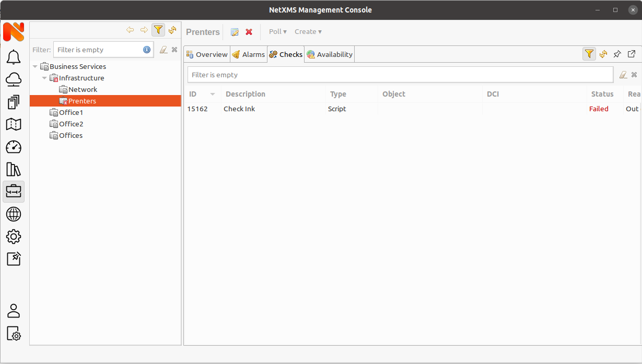The image size is (642, 364).
Task: Focus the Checks filter input field
Action: pyautogui.click(x=400, y=75)
